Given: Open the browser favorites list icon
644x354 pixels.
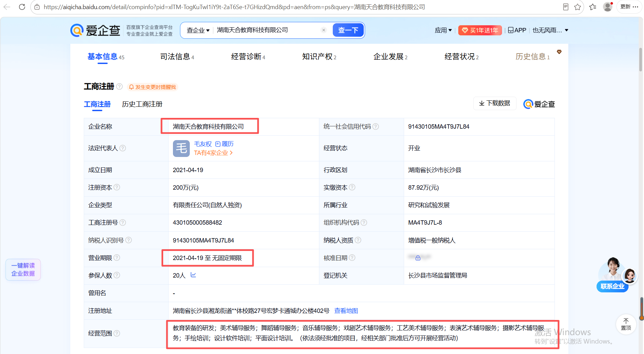Looking at the screenshot, I should pyautogui.click(x=593, y=7).
